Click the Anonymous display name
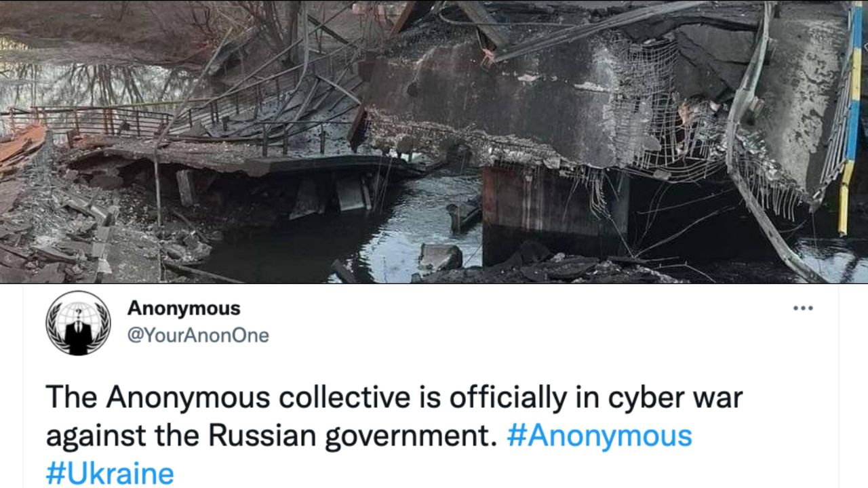868x488 pixels. click(x=184, y=308)
